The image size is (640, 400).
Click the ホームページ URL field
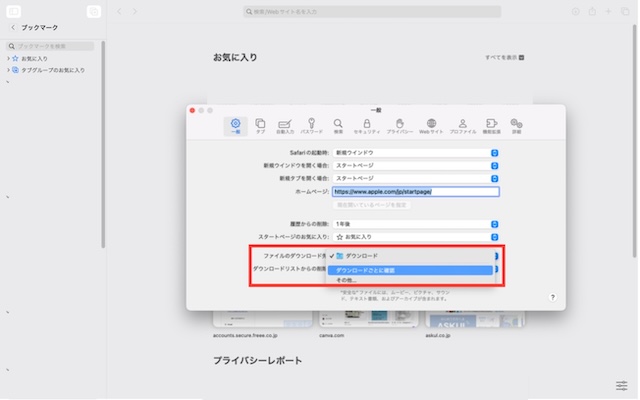coord(416,191)
